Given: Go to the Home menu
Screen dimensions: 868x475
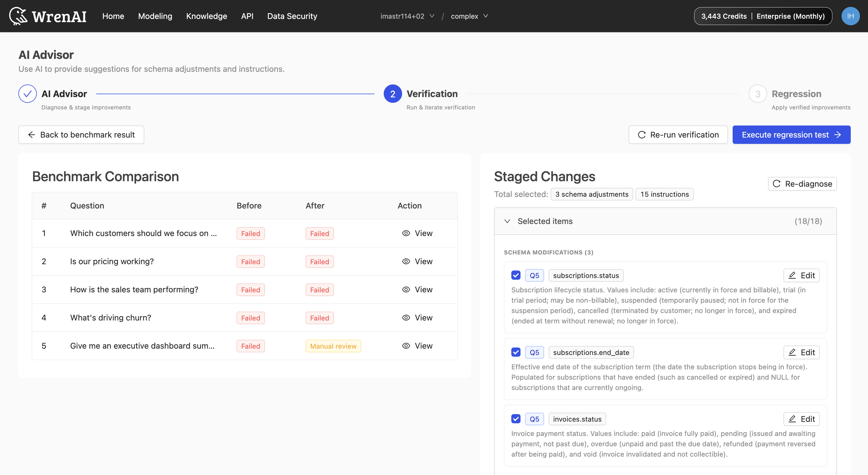Looking at the screenshot, I should pos(113,16).
